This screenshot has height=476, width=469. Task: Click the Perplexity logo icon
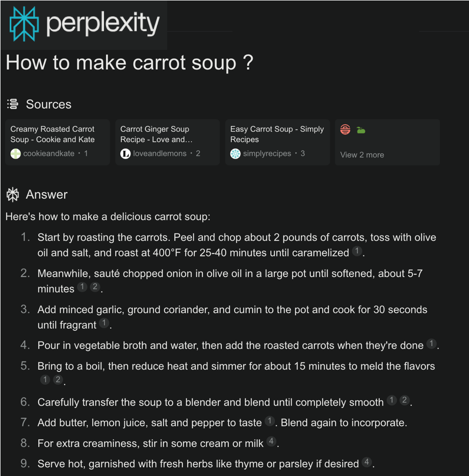24,23
